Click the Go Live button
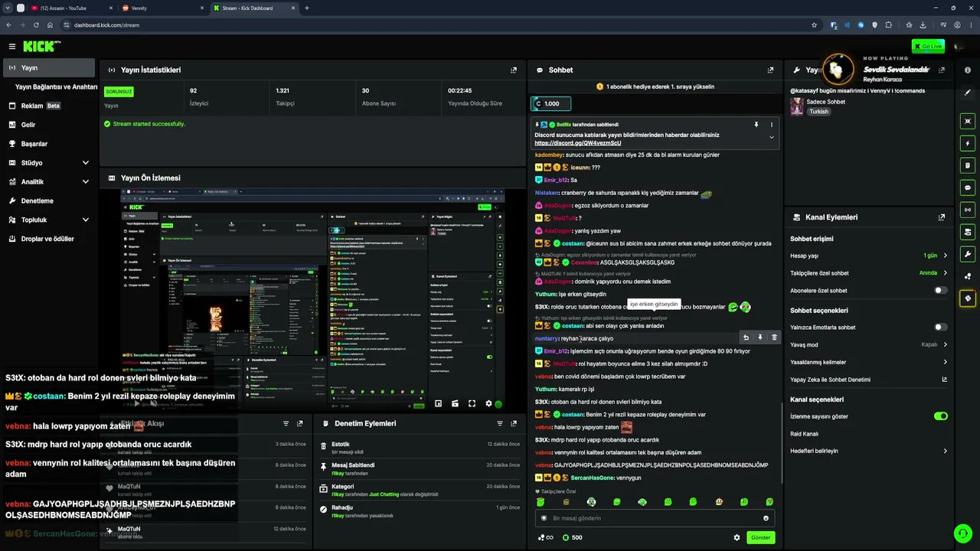 pyautogui.click(x=928, y=47)
